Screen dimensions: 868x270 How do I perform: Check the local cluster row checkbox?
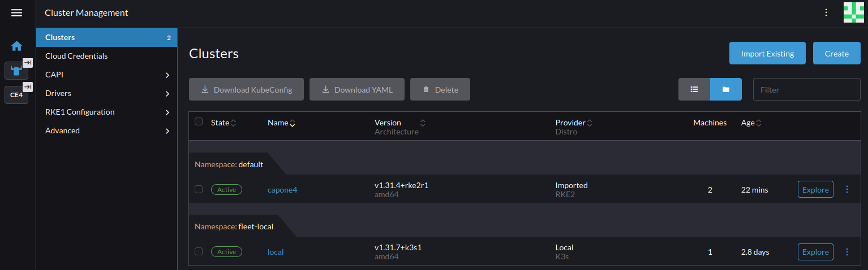(x=199, y=251)
